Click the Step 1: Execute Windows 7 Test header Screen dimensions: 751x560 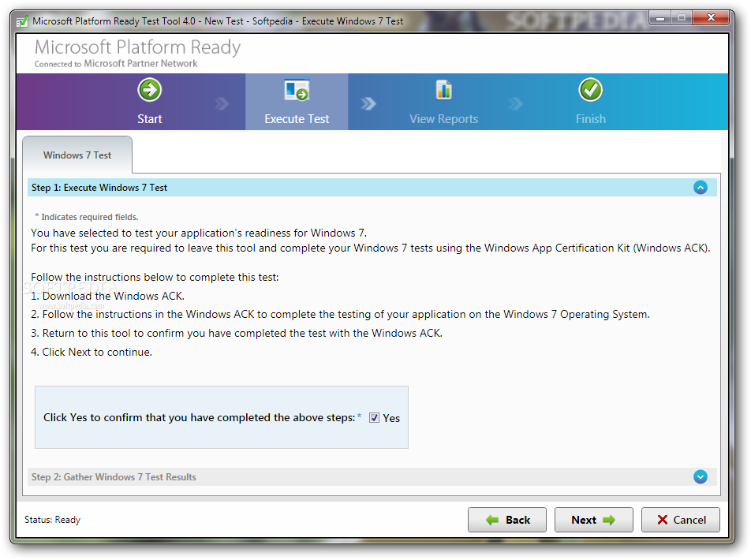[372, 187]
